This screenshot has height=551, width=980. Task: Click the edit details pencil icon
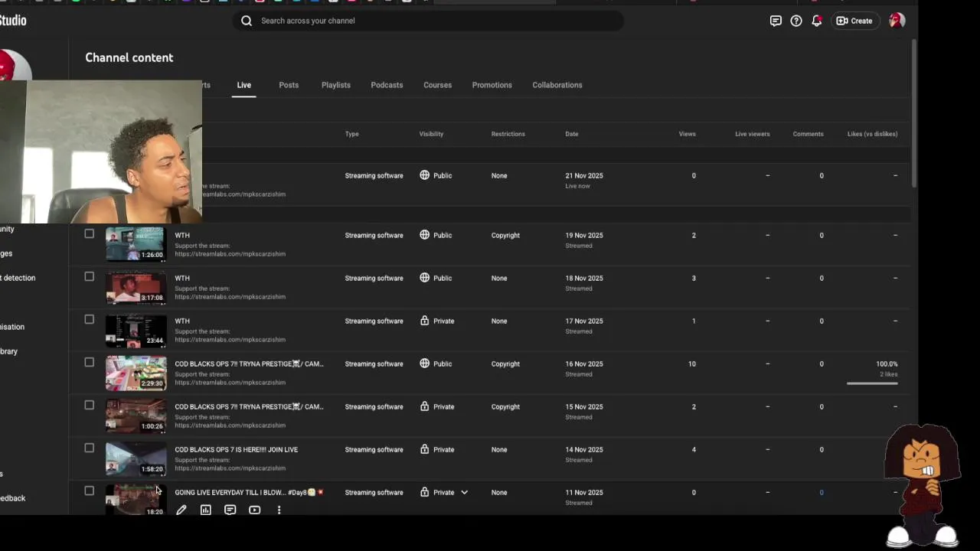tap(181, 510)
